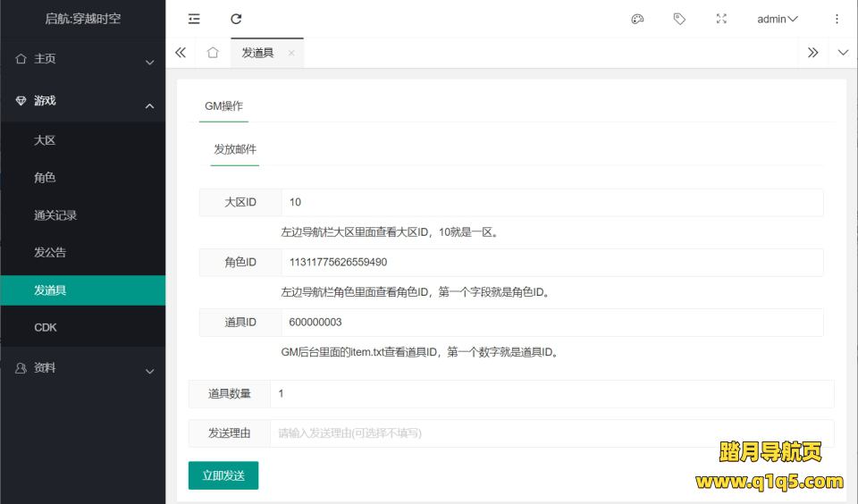Select 通关记录 in the sidebar
This screenshot has height=504, width=858.
click(x=55, y=215)
